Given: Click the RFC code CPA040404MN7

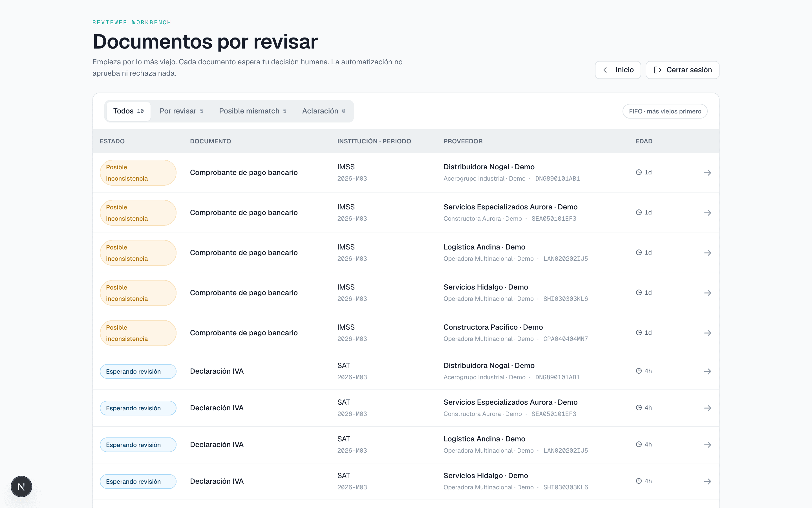Looking at the screenshot, I should tap(565, 339).
